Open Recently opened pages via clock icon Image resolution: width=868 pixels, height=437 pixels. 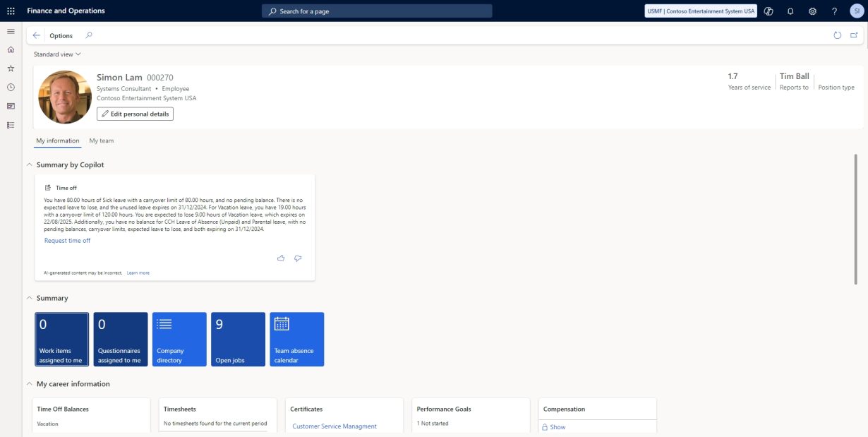(10, 87)
